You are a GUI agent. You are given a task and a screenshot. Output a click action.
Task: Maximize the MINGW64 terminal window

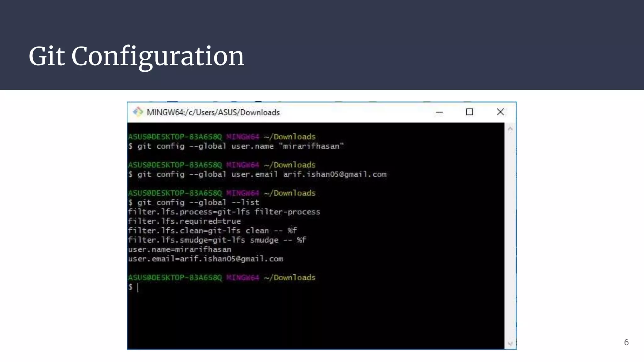[469, 112]
